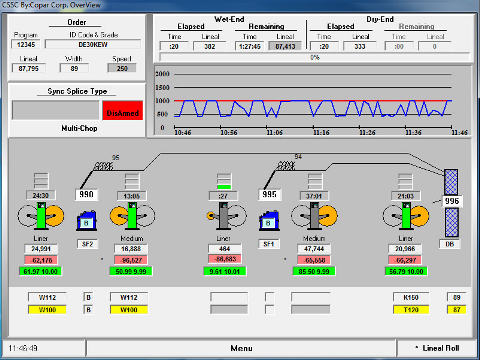Screen dimensions: 480x360
Task: Click the SF1 label box
Action: (269, 244)
